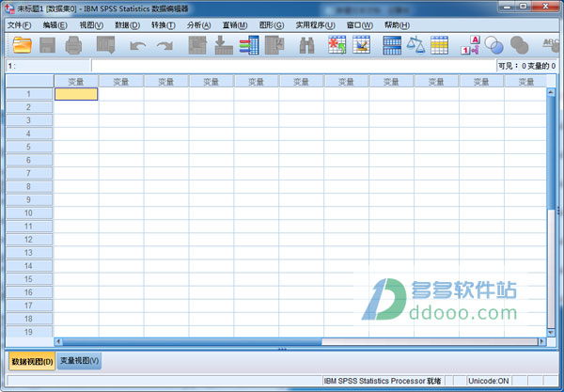Screen dimensions: 564x392
Task: Click the horizontal scrollbar left arrow
Action: pyautogui.click(x=58, y=341)
